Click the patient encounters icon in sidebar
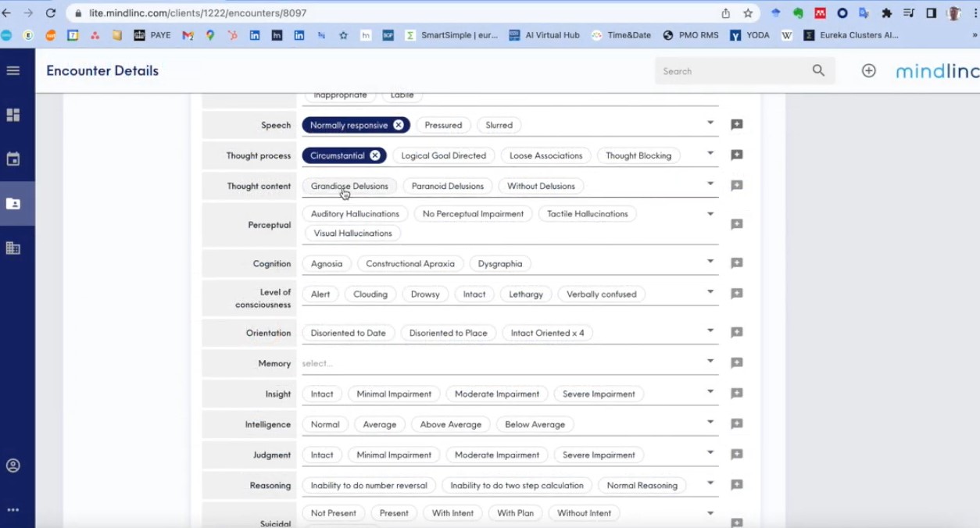 (13, 203)
